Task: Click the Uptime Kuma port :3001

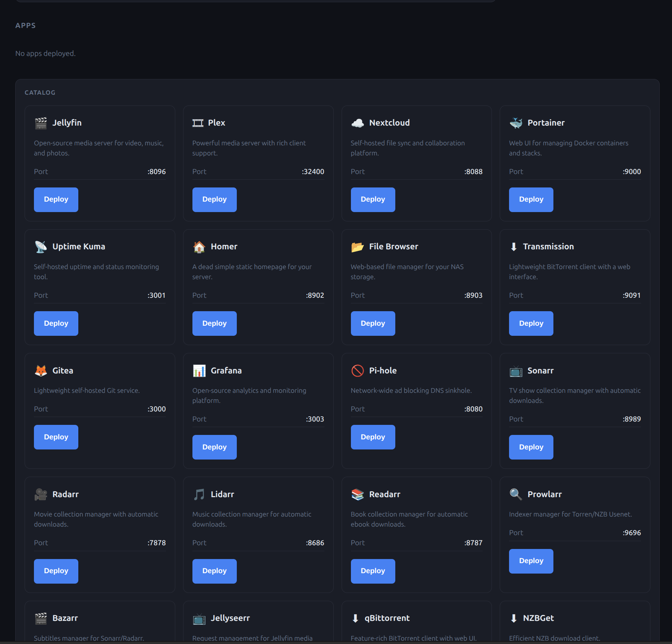Action: [x=157, y=296]
